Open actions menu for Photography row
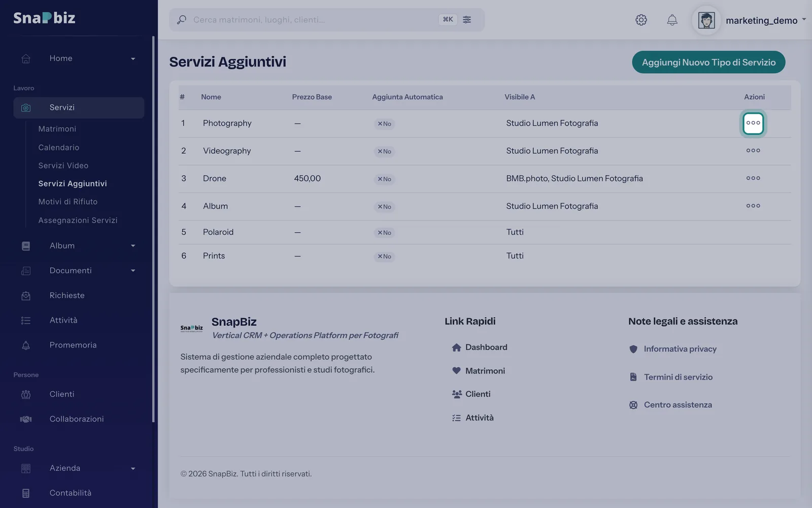 tap(753, 123)
